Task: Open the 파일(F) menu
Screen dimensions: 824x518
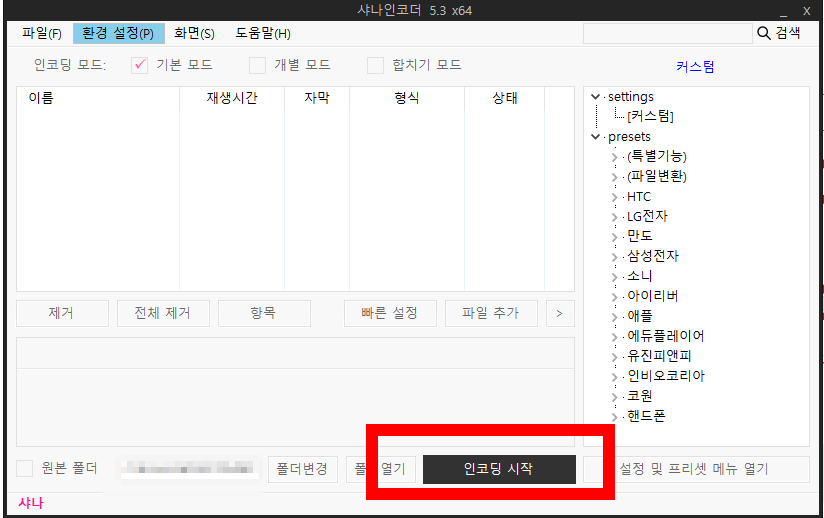Action: (x=42, y=34)
